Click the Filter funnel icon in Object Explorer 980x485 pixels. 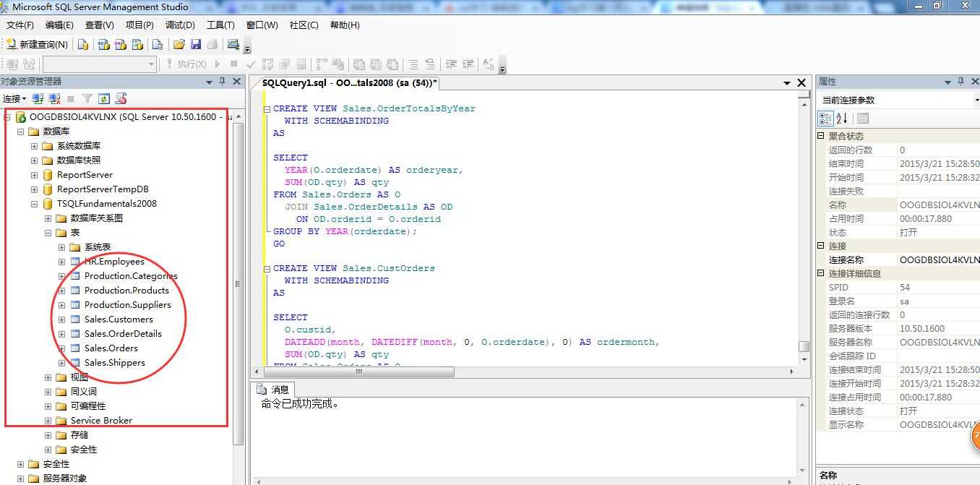tap(87, 98)
